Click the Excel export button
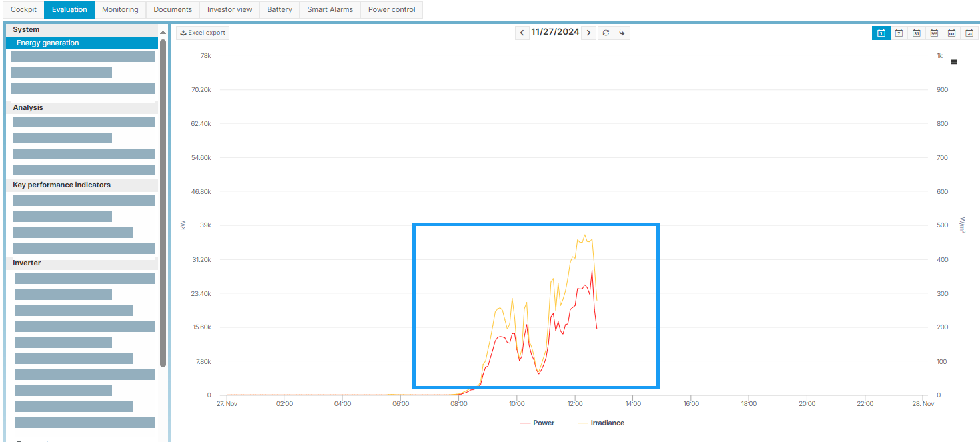 coord(203,33)
